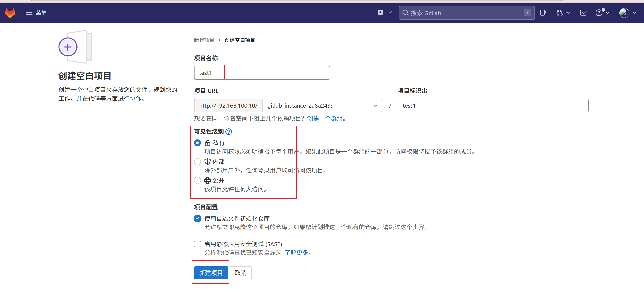Select the 内部 visibility radio button
644x308 pixels.
click(198, 162)
